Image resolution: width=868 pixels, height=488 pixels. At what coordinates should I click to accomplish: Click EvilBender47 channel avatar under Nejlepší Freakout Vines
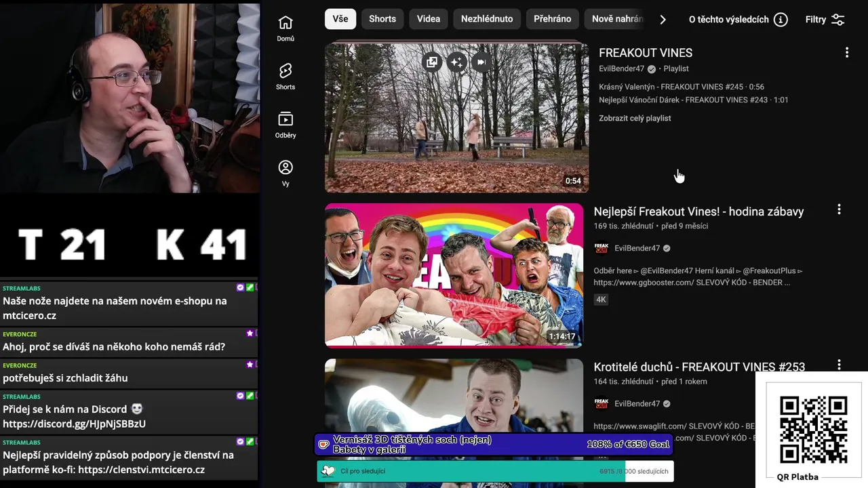pos(601,248)
